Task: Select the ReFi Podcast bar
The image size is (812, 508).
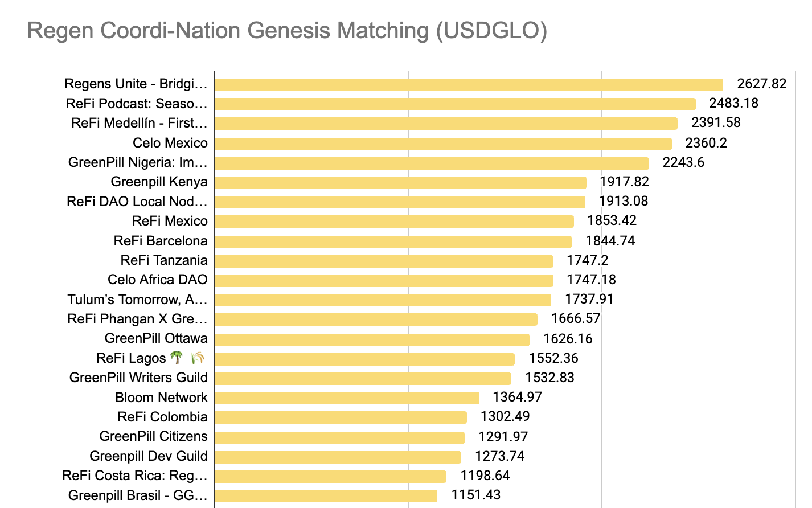Action: tap(455, 104)
